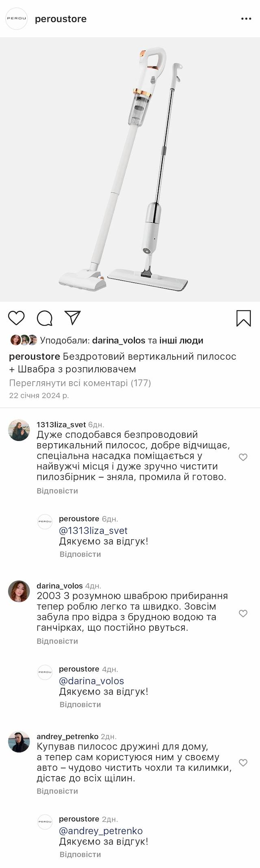Screen dimensions: 260x868
Task: Open vacuum and mop product photo
Action: coord(130,169)
